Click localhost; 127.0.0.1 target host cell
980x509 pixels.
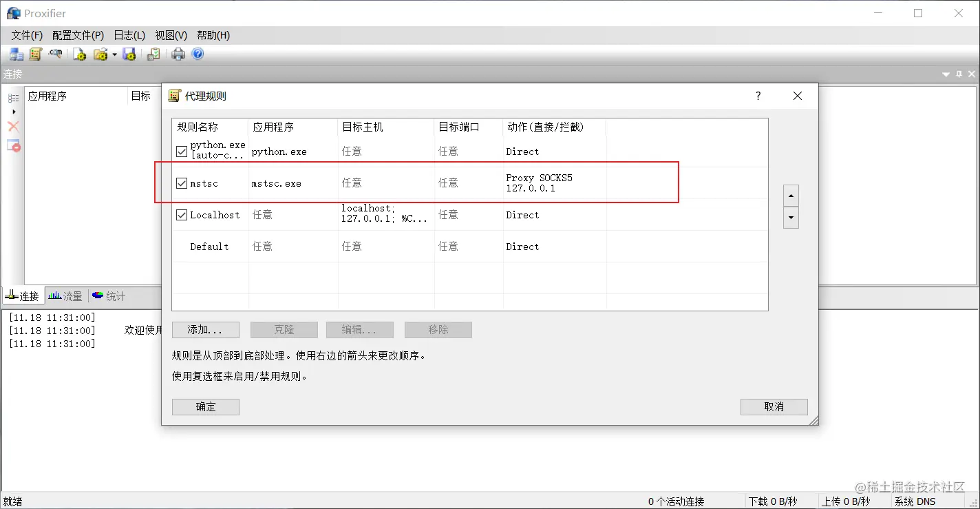[385, 214]
